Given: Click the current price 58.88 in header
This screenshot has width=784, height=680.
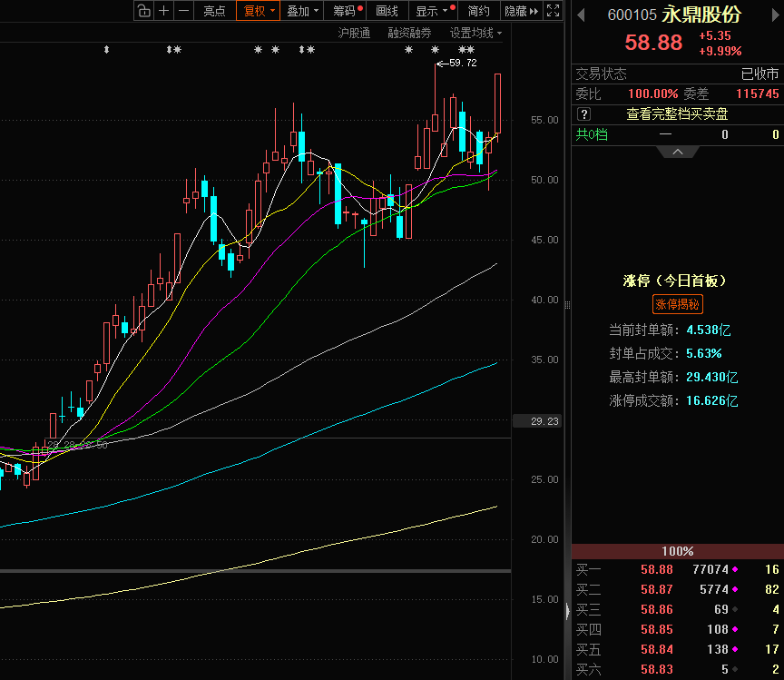Looking at the screenshot, I should click(x=653, y=43).
